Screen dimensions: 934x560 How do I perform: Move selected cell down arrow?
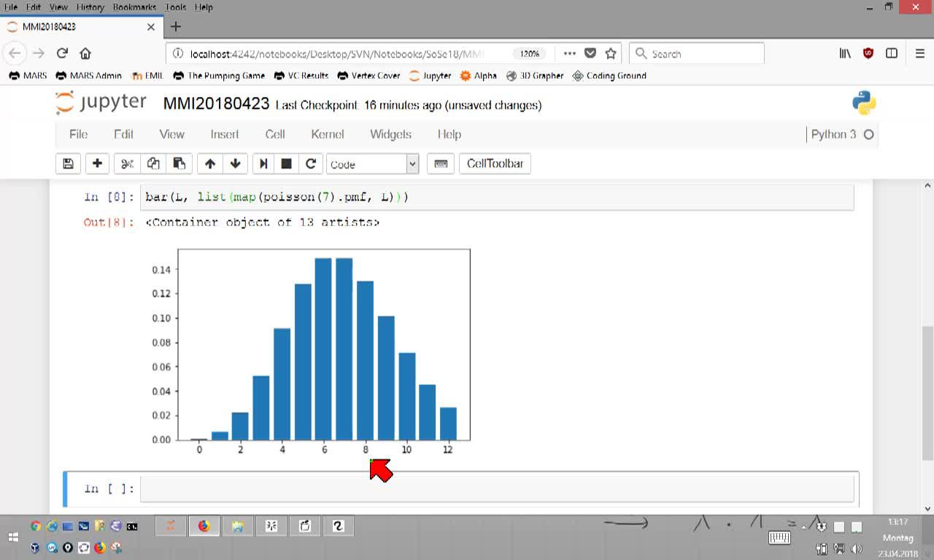[235, 163]
